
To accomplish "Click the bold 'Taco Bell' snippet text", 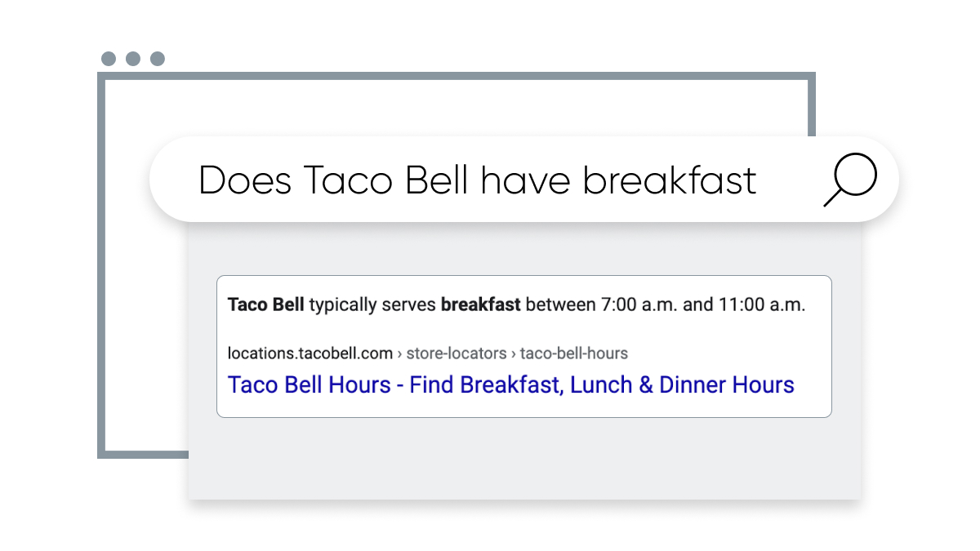I will [266, 305].
